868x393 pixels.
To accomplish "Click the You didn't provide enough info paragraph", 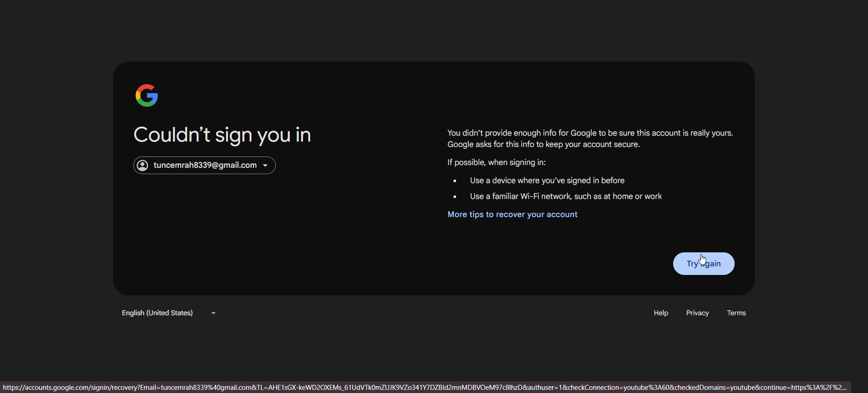I will [590, 139].
